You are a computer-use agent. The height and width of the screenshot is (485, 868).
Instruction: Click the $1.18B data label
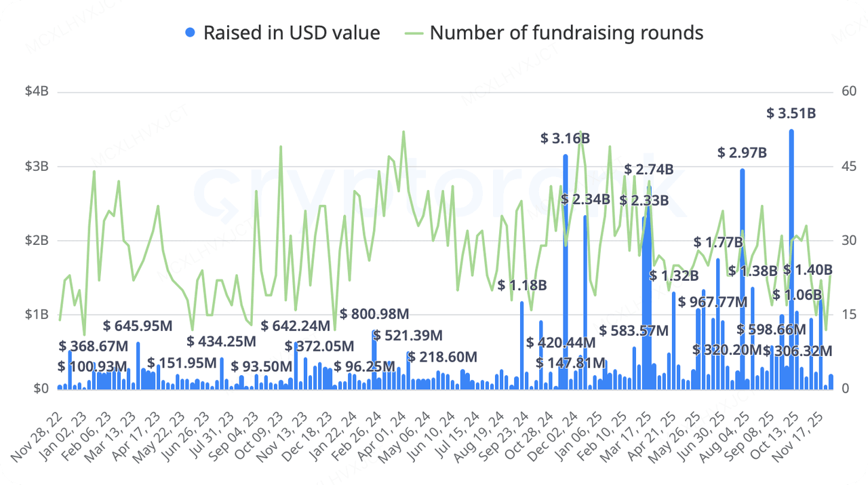pos(522,285)
